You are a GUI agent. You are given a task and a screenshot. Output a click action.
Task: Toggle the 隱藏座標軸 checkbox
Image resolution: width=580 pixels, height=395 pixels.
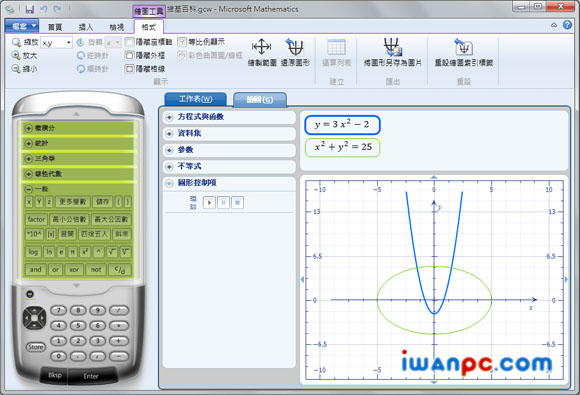(x=129, y=42)
